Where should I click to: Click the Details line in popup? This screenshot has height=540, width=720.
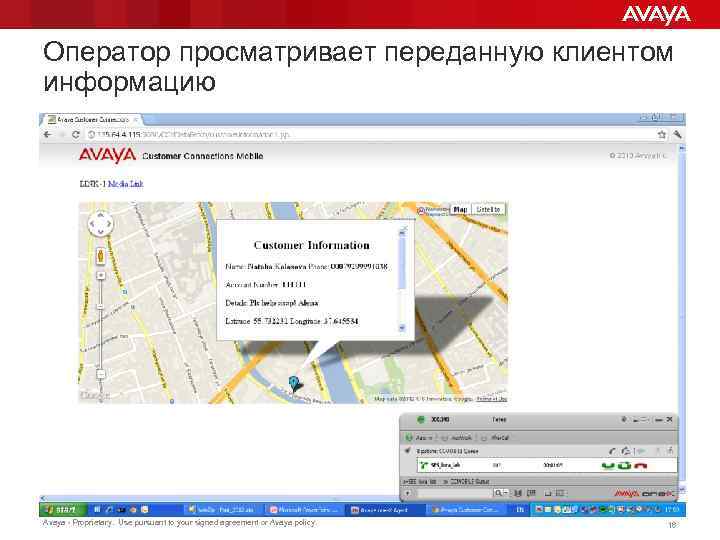point(272,303)
